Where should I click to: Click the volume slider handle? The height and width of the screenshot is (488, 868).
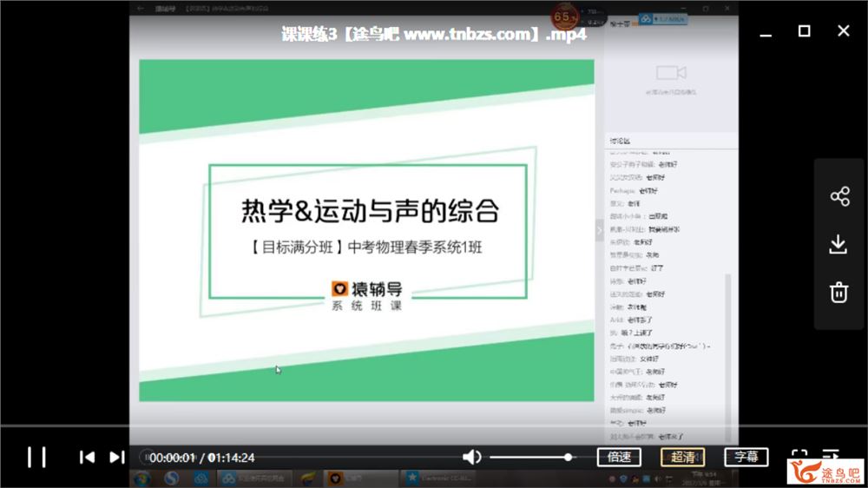[568, 457]
